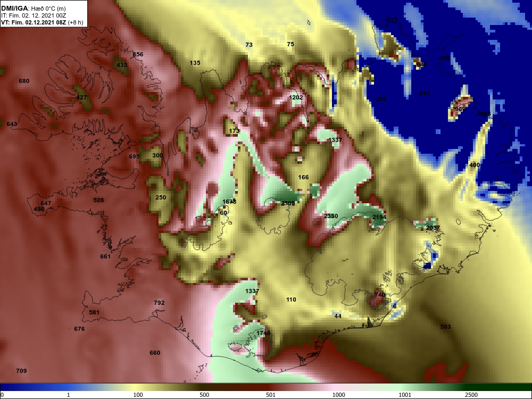Click the 709 map label
The width and height of the screenshot is (532, 399).
pyautogui.click(x=21, y=371)
